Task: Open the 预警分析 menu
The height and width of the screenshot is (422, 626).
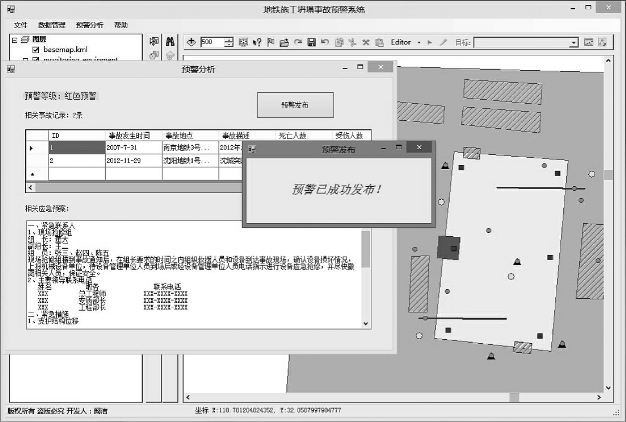Action: point(89,23)
